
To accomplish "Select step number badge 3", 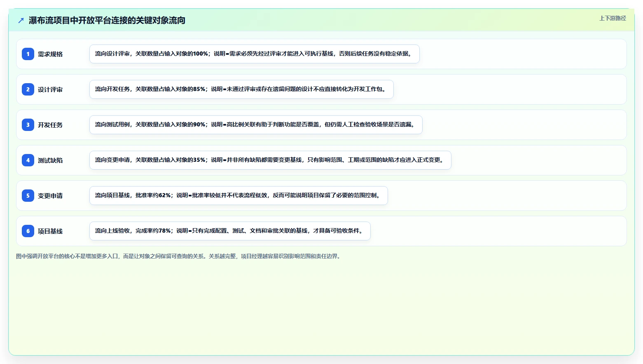I will pos(28,125).
